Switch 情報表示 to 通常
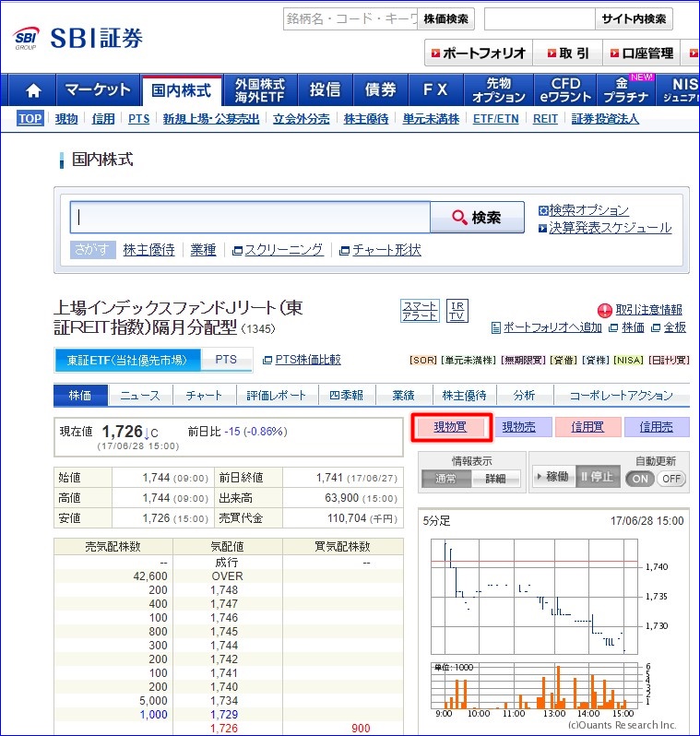The image size is (700, 736). [x=445, y=479]
